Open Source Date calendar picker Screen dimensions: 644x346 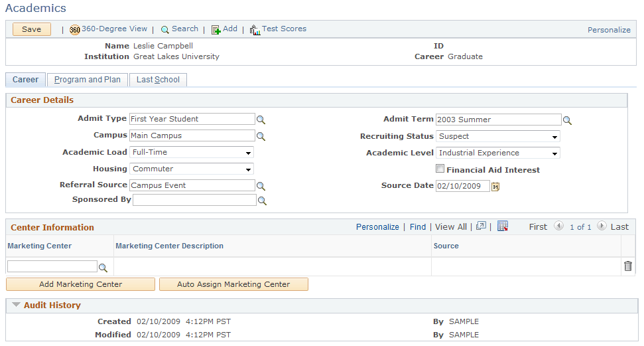coord(495,187)
